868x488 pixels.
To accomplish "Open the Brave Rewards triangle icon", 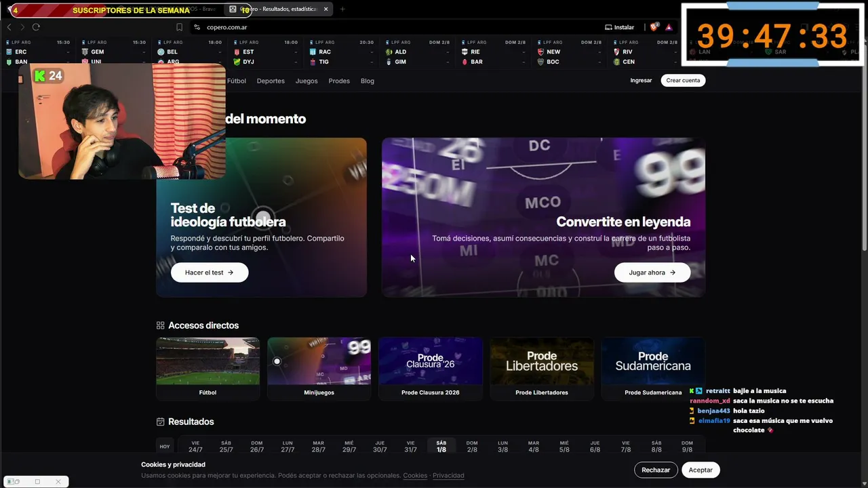I will tap(669, 27).
